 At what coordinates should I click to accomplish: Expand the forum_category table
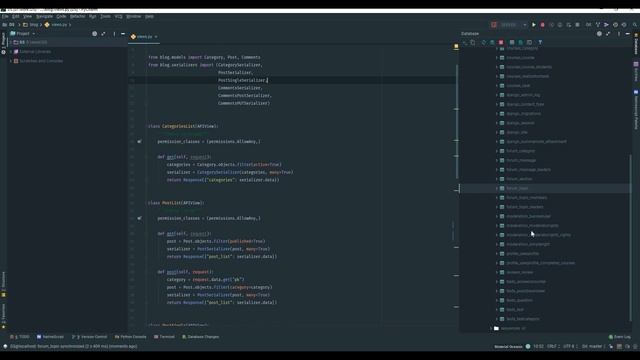coord(497,151)
